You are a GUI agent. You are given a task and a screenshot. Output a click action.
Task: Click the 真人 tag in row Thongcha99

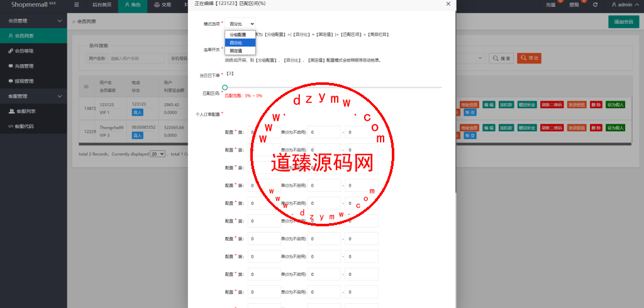tap(138, 135)
